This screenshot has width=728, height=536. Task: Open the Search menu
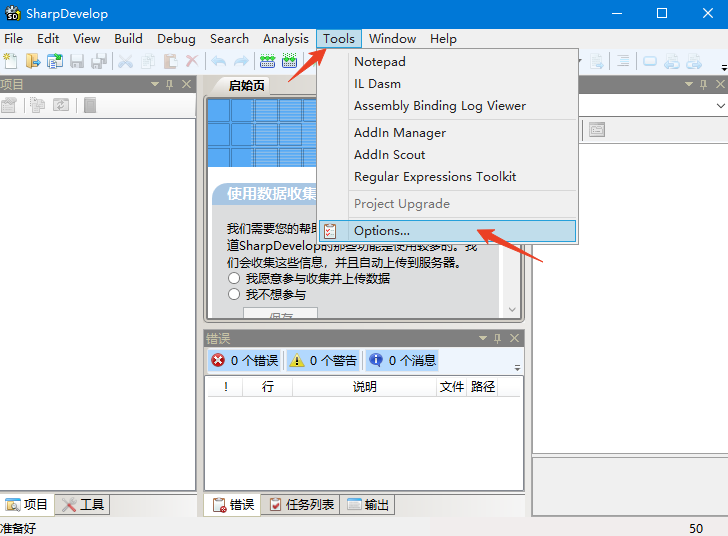pyautogui.click(x=229, y=39)
